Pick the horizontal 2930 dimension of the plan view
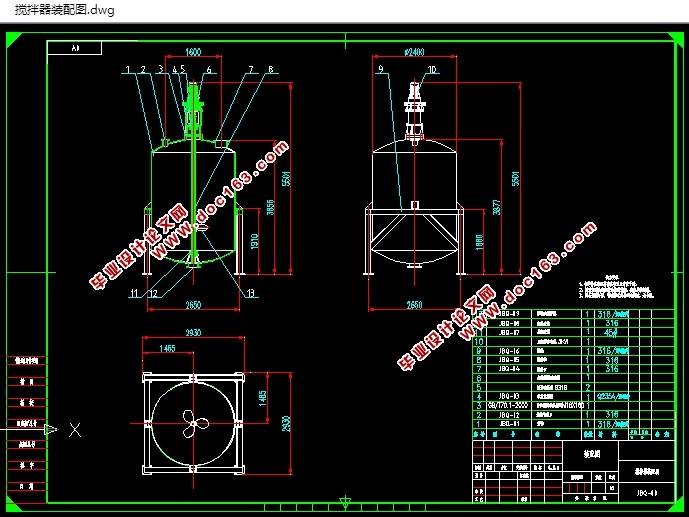The width and height of the screenshot is (689, 517). (193, 333)
